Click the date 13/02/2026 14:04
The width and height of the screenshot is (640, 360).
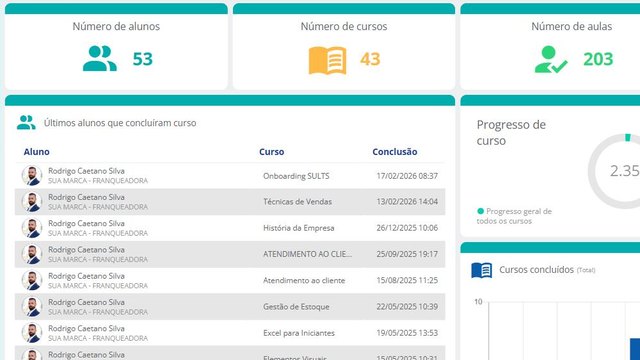(x=407, y=202)
